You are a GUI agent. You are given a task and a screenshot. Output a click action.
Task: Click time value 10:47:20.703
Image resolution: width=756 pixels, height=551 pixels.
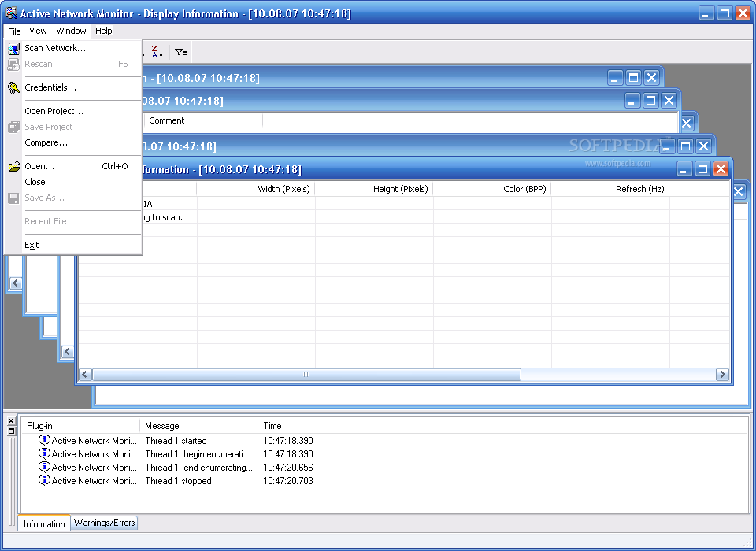click(x=288, y=481)
